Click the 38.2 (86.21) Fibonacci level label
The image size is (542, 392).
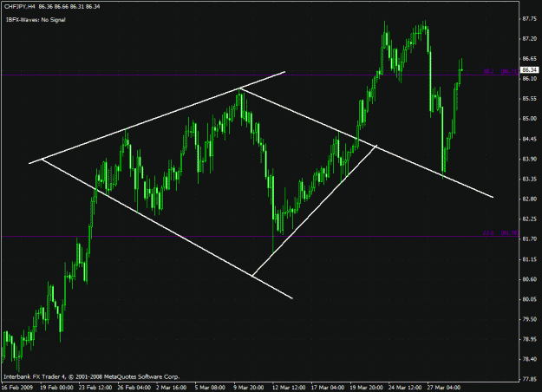pyautogui.click(x=500, y=72)
